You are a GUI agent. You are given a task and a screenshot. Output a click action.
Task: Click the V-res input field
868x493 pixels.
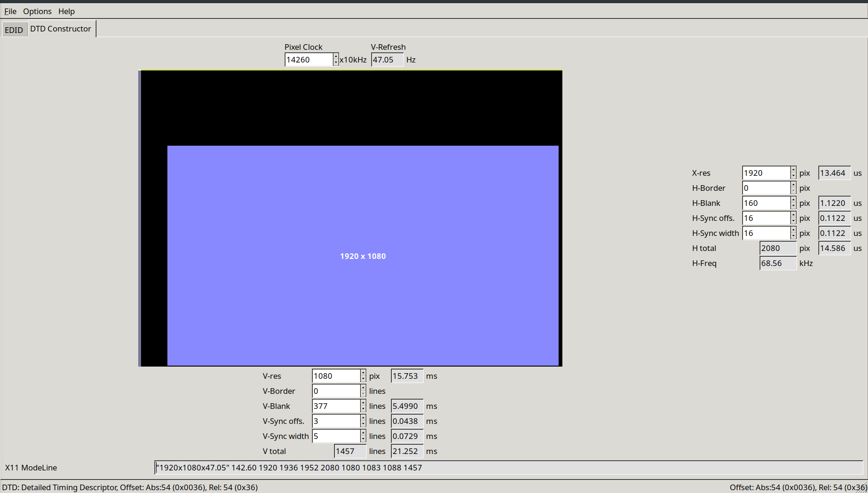[336, 376]
